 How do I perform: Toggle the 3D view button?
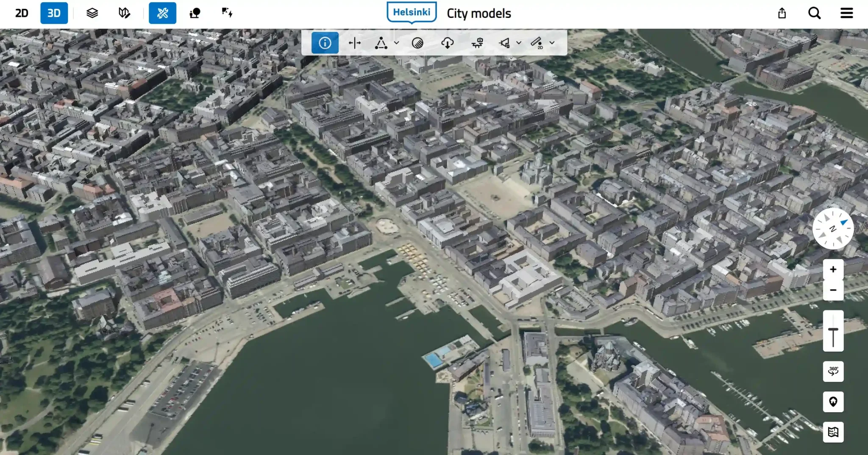pyautogui.click(x=54, y=13)
